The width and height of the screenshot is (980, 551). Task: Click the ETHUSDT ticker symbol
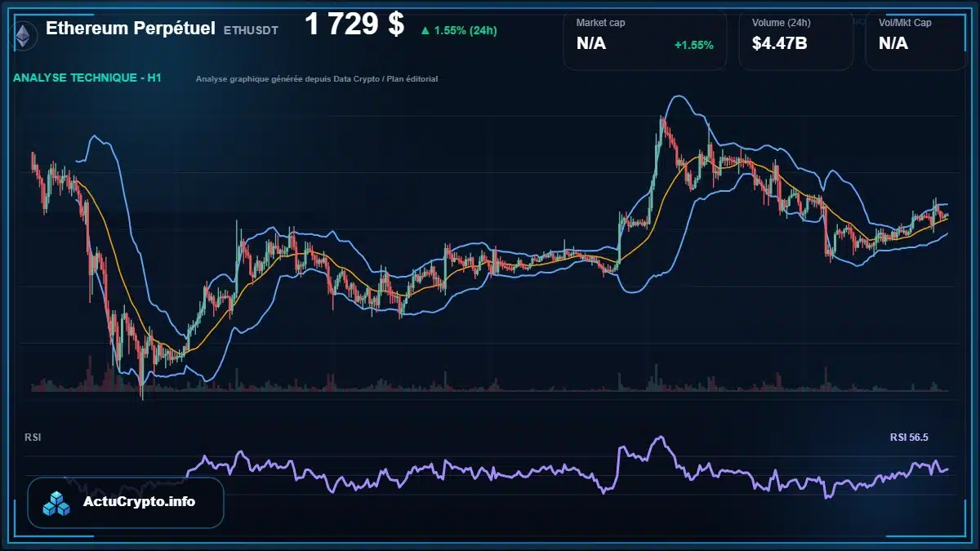tap(251, 30)
